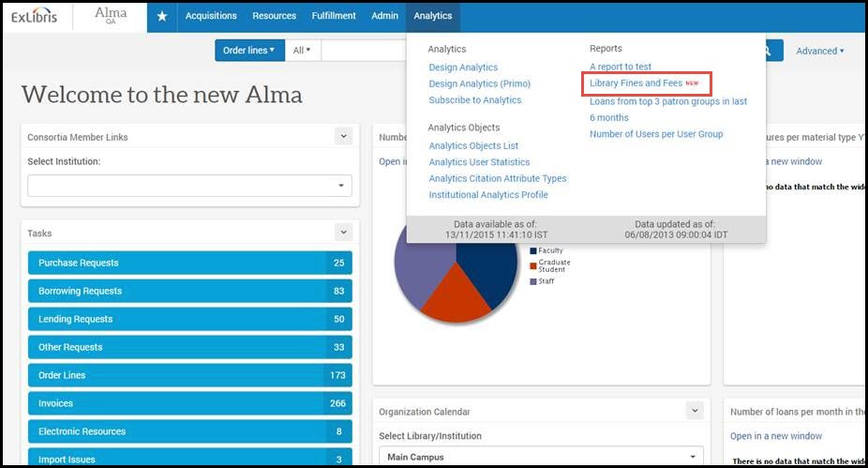Close the Analytics menu tab
Viewport: 868px width, 468px height.
point(433,16)
